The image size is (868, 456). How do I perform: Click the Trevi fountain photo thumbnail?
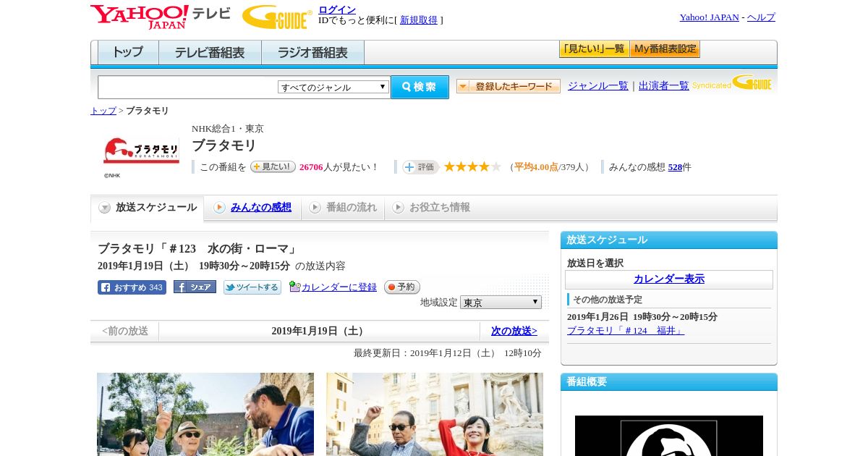point(435,414)
